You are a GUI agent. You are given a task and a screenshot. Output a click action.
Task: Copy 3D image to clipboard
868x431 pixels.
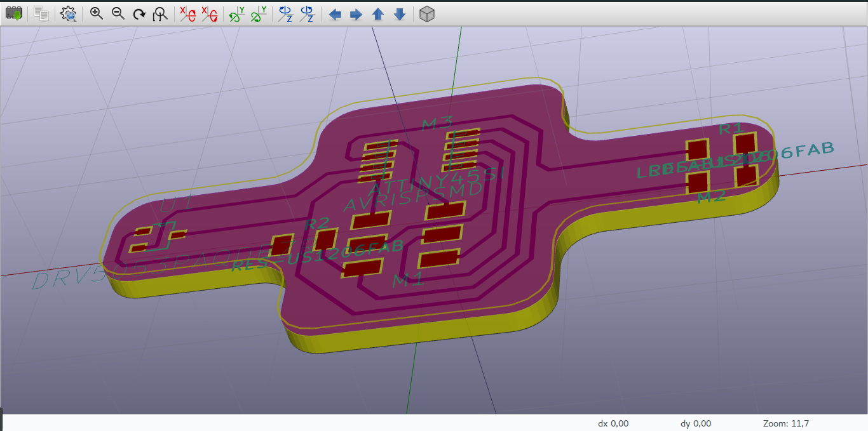tap(41, 14)
